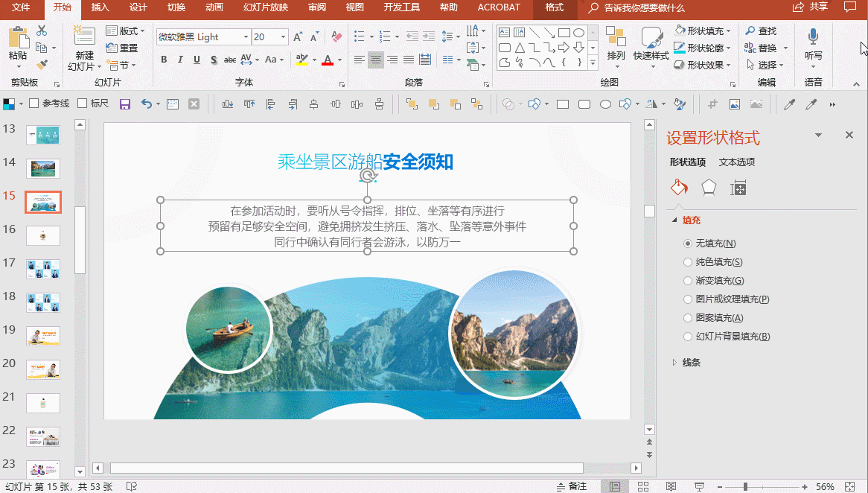Viewport: 868px width, 493px height.
Task: Click the Format Painter brush
Action: pos(42,65)
